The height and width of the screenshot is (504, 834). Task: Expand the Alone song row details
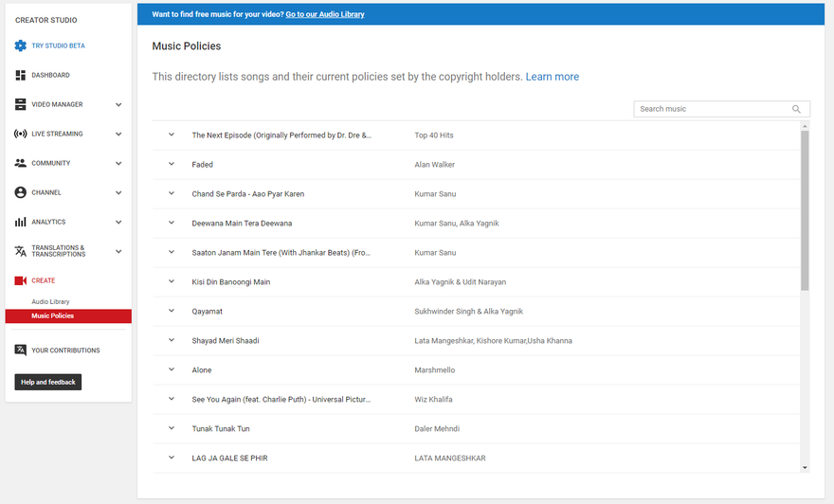point(172,369)
